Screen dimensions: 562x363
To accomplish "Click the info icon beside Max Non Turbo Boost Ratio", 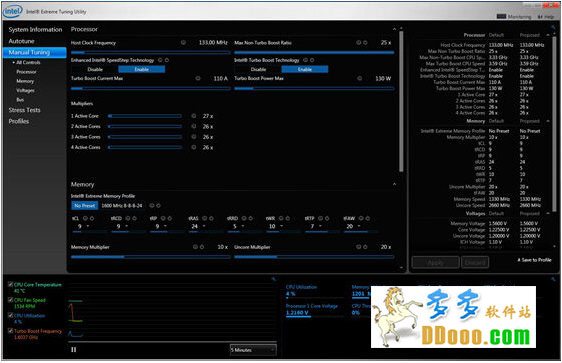I will (x=358, y=43).
